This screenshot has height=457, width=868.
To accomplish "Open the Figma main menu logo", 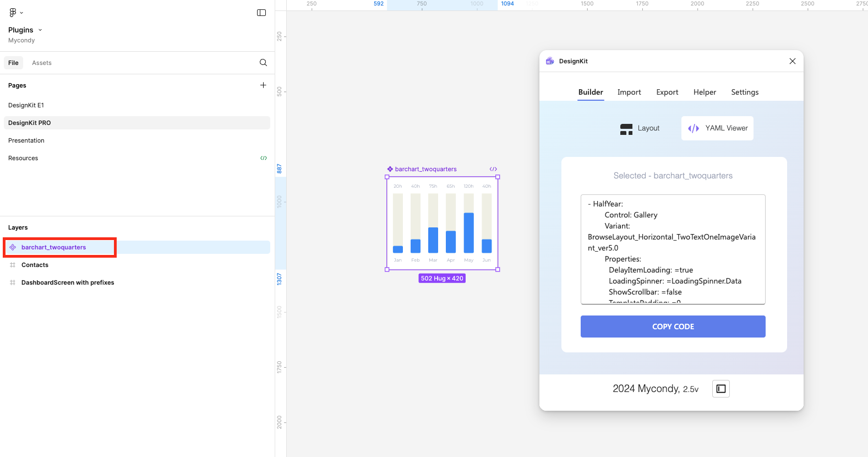I will 13,13.
